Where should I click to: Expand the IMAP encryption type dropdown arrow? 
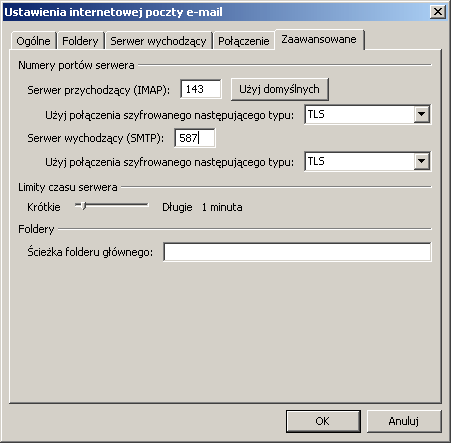[x=422, y=114]
